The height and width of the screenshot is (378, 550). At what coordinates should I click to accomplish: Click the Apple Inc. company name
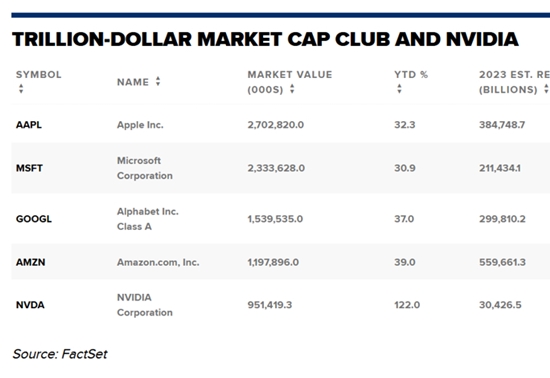click(x=140, y=125)
